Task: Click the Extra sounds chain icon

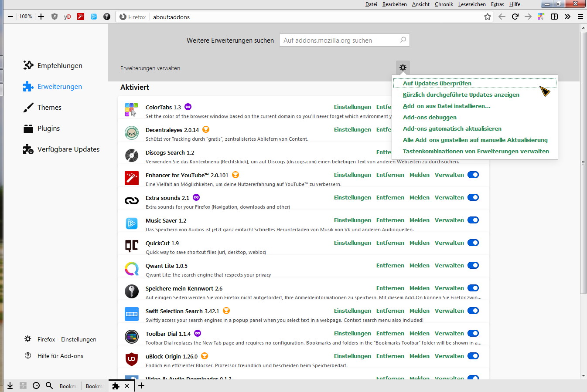Action: point(132,200)
